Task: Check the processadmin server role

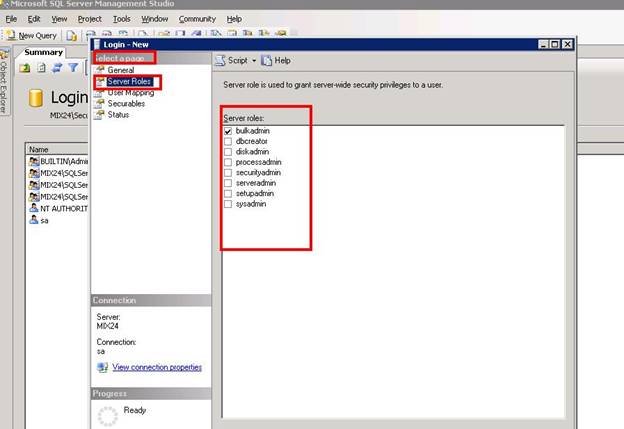Action: (228, 162)
